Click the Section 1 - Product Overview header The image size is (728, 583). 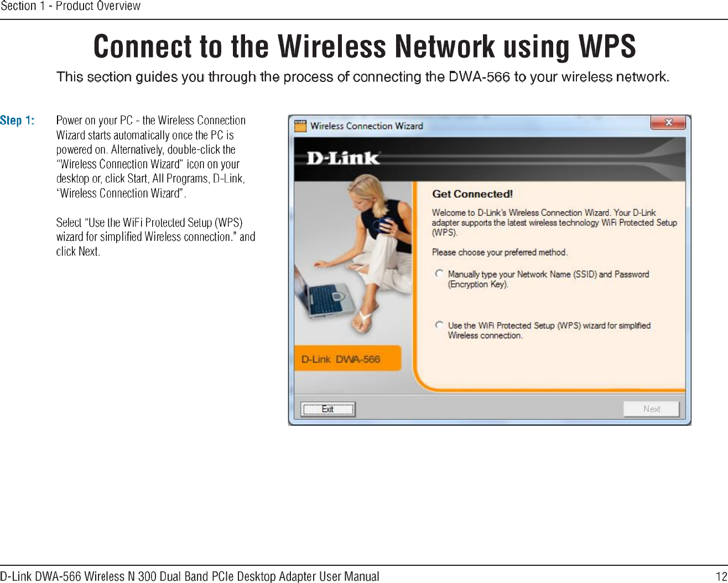pos(70,6)
